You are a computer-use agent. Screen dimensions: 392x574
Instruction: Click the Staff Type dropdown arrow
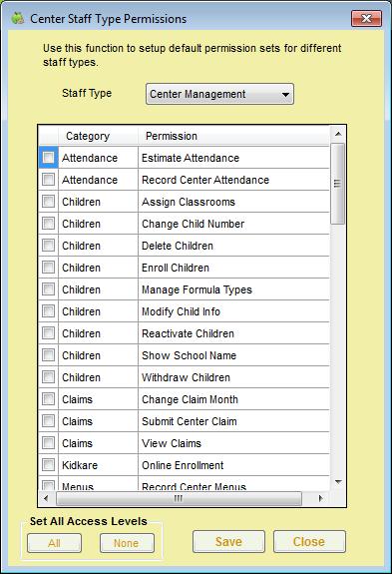pos(285,95)
